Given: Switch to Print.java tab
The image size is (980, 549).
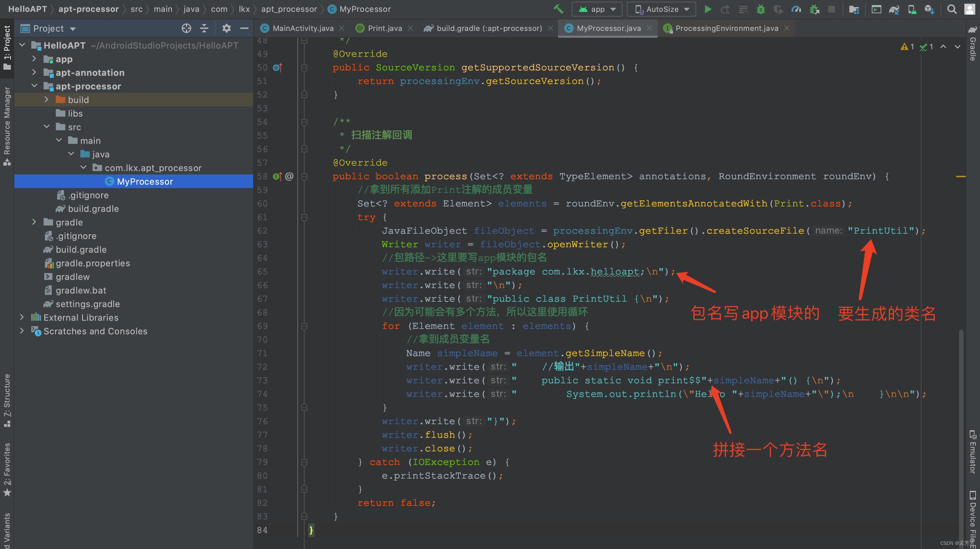Looking at the screenshot, I should (x=384, y=29).
